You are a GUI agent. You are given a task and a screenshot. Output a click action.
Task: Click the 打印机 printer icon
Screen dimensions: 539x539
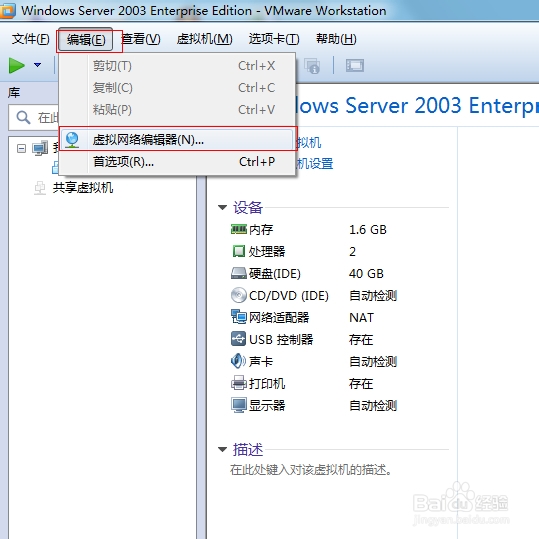(239, 383)
